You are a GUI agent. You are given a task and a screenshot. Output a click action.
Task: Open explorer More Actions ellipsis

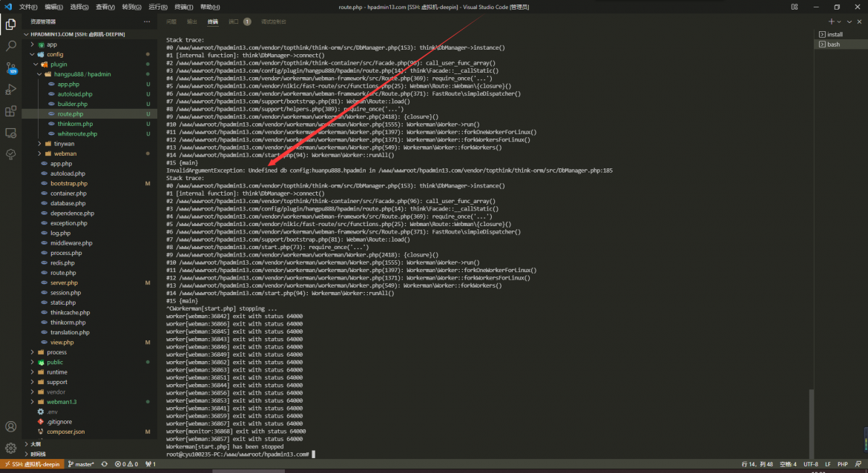pyautogui.click(x=147, y=21)
